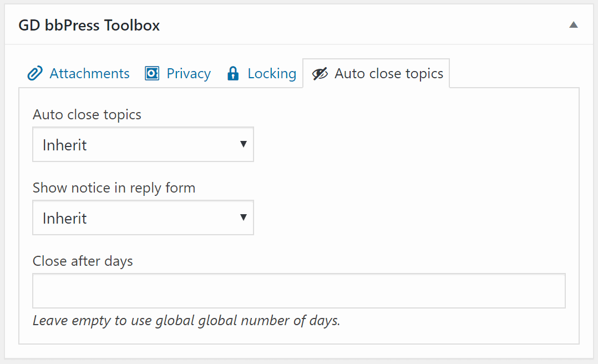The height and width of the screenshot is (364, 598).
Task: Go to the Locking tab
Action: click(x=262, y=73)
